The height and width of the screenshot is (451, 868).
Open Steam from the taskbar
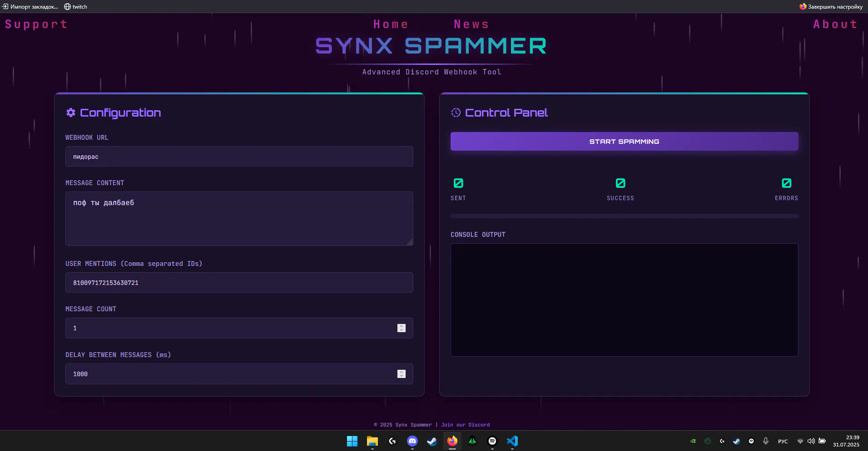click(x=432, y=441)
